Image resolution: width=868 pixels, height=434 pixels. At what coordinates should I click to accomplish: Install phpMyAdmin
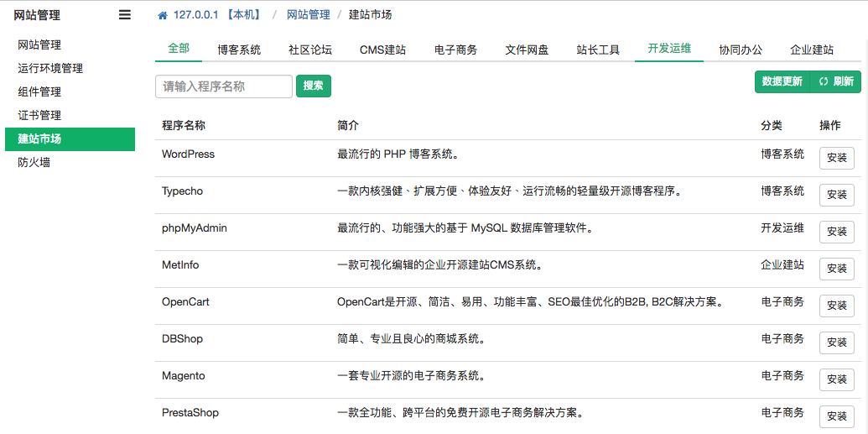(x=836, y=232)
